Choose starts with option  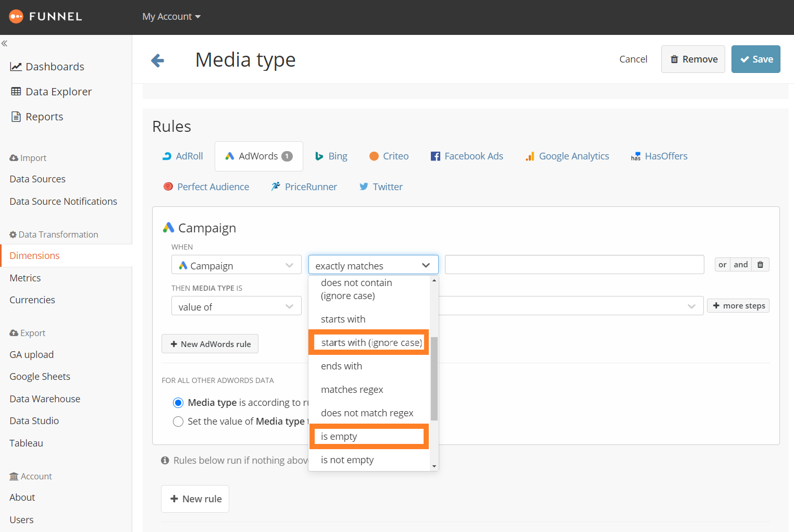coord(369,319)
